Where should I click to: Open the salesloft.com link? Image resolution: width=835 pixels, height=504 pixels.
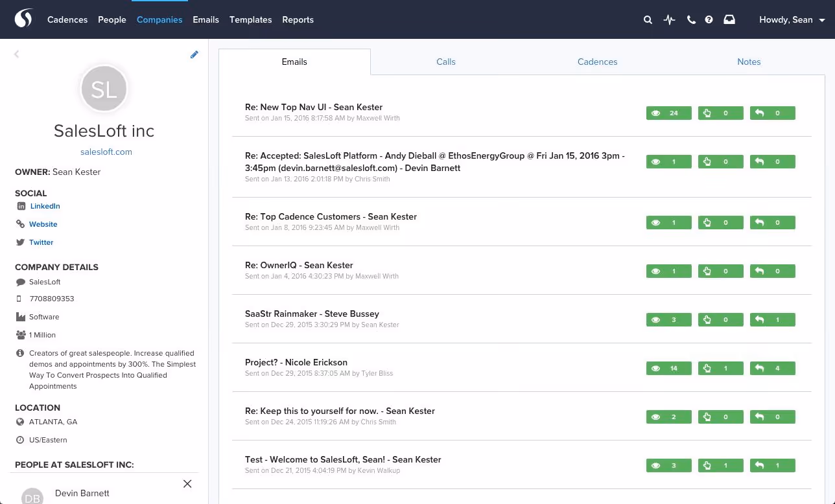[x=106, y=152]
